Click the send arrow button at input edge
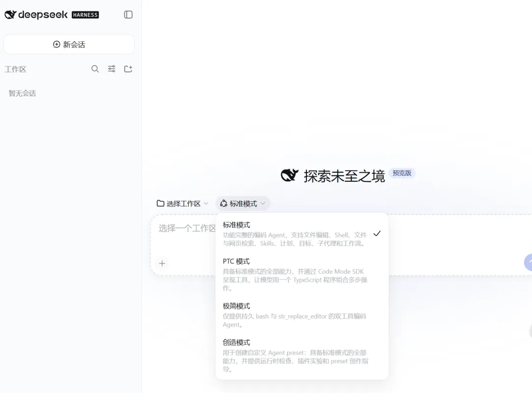532x393 pixels. point(528,262)
